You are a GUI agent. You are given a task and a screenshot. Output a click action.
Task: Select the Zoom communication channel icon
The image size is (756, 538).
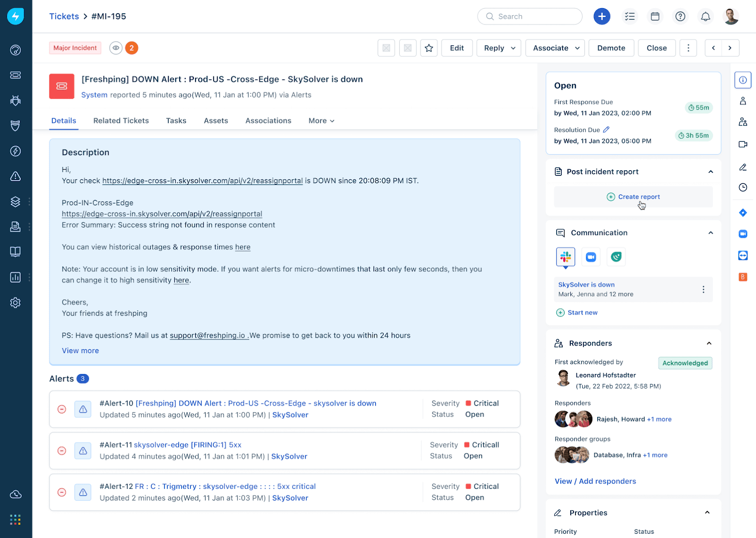coord(591,257)
